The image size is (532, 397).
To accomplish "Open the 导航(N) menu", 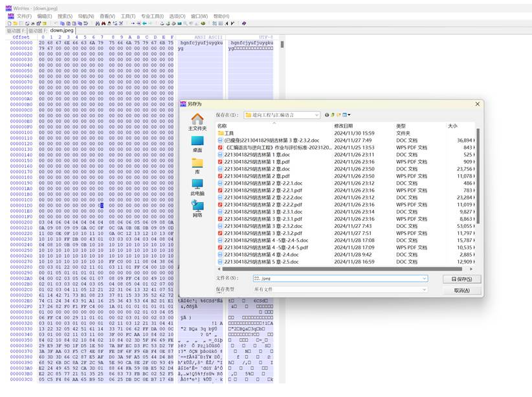I will 86,16.
